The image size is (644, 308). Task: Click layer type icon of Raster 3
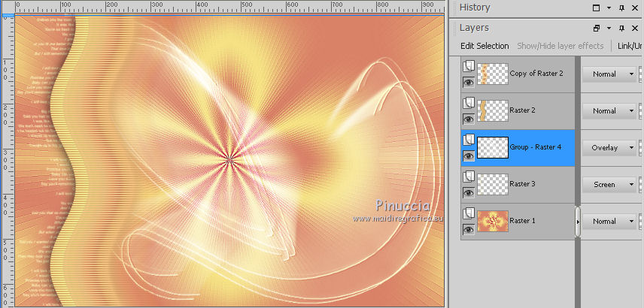pyautogui.click(x=469, y=177)
